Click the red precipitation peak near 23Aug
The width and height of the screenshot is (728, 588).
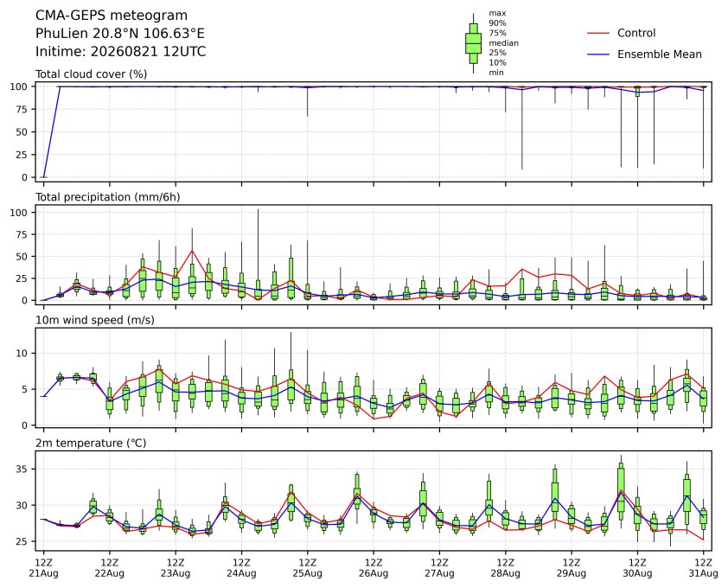click(x=192, y=251)
